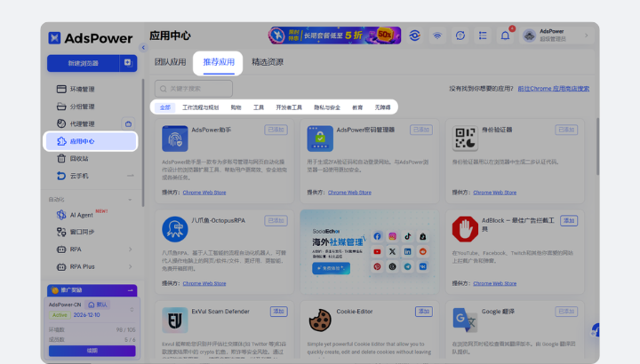This screenshot has height=364, width=640.
Task: Expand the RPA Plus submenu
Action: [x=130, y=266]
